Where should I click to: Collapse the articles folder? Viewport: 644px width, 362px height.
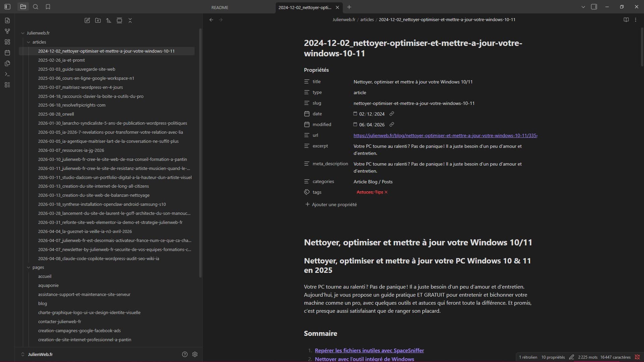[29, 42]
